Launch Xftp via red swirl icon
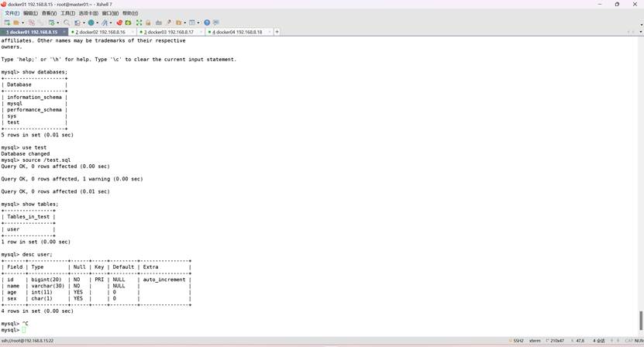This screenshot has width=644, height=347. (x=119, y=22)
